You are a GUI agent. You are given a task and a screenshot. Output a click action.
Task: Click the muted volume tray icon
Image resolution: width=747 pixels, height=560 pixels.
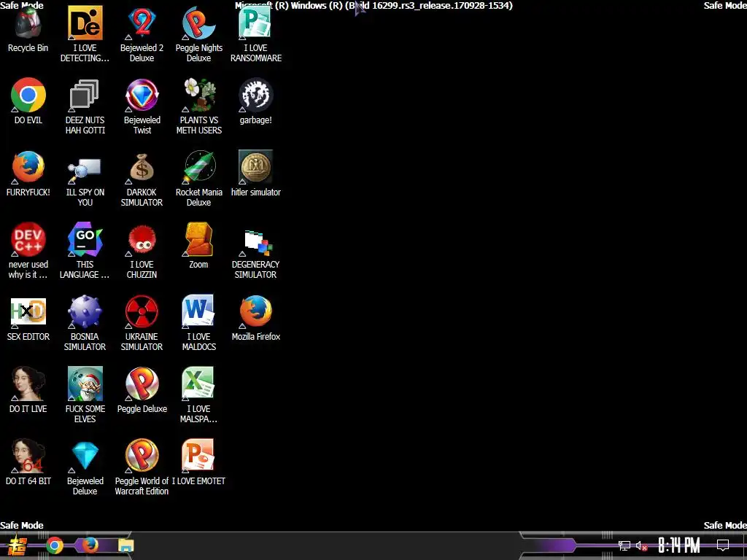(642, 545)
